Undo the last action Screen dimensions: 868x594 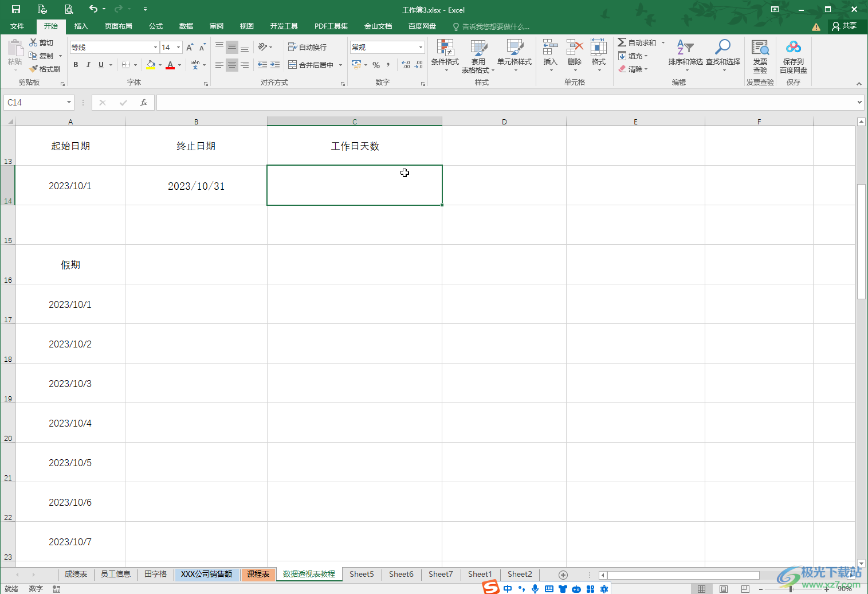[93, 9]
